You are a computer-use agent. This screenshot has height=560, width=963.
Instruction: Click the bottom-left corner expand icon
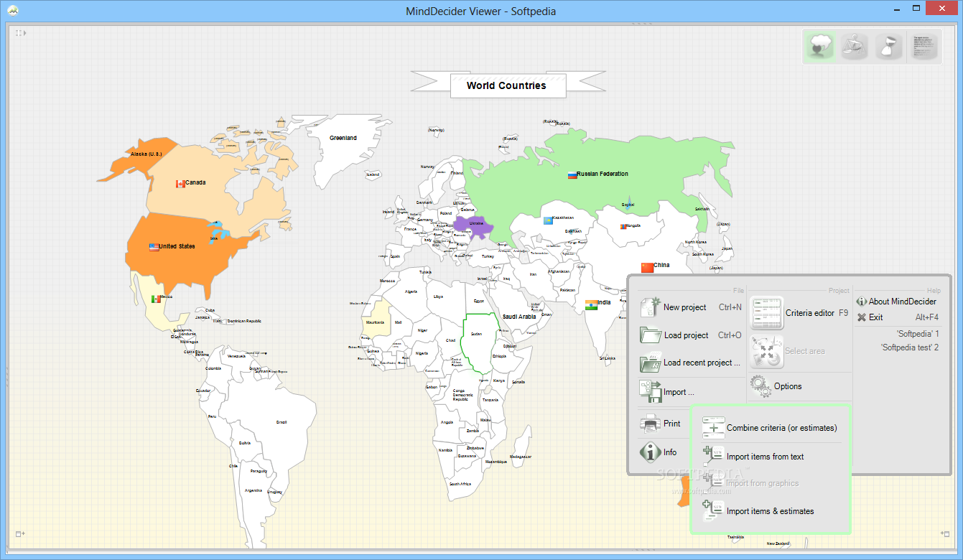19,534
